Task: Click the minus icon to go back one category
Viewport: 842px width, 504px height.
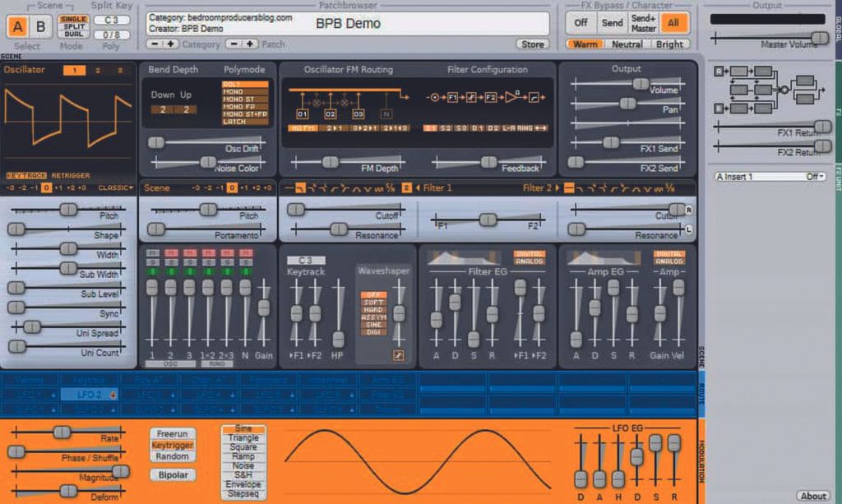Action: 154,42
